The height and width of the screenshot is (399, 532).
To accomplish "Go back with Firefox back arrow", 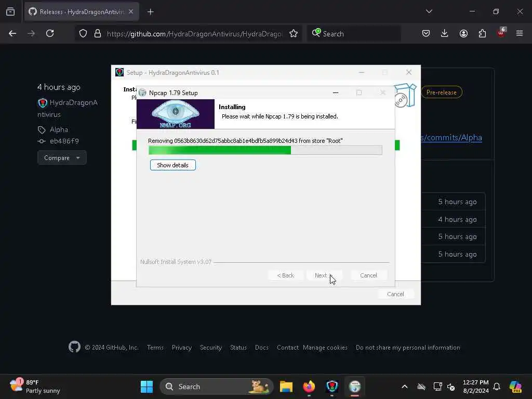I will click(12, 33).
